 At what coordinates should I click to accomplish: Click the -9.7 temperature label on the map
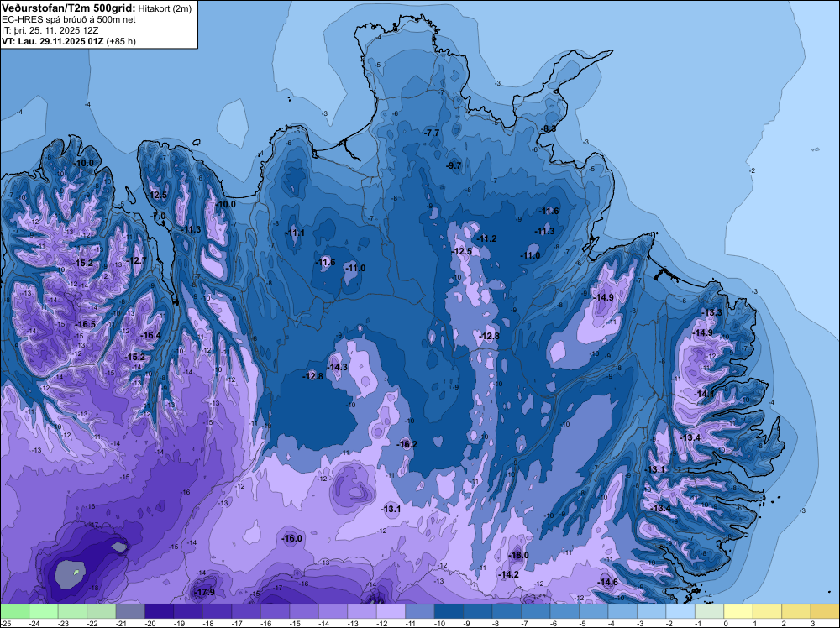(454, 165)
